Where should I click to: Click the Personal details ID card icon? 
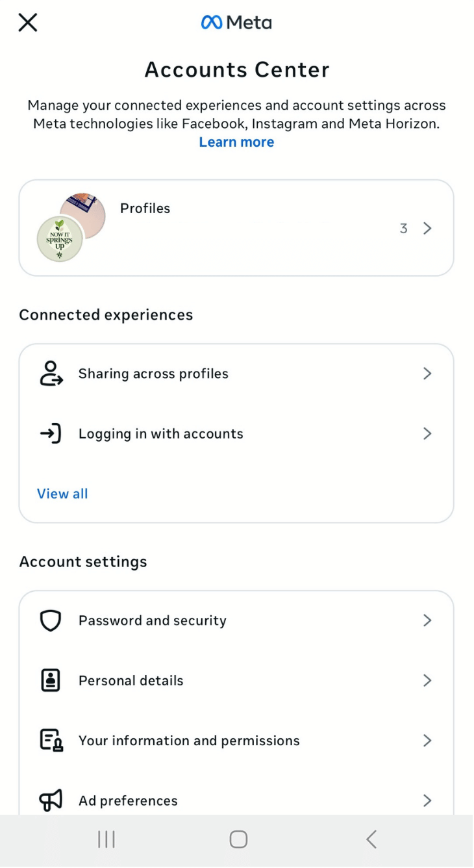point(51,680)
